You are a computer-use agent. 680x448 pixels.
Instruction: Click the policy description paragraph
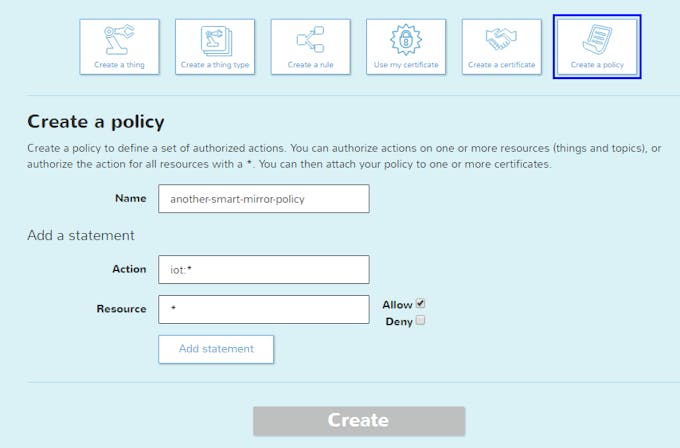(344, 156)
